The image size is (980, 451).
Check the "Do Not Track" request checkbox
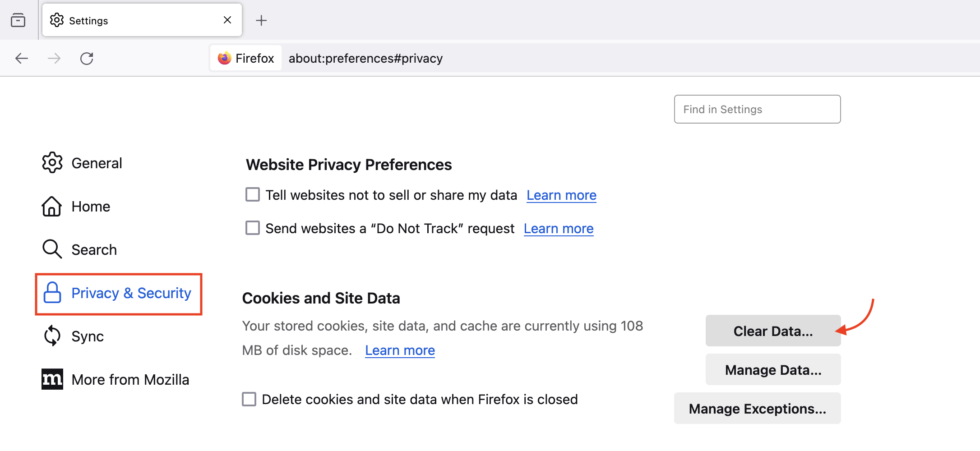pos(253,228)
